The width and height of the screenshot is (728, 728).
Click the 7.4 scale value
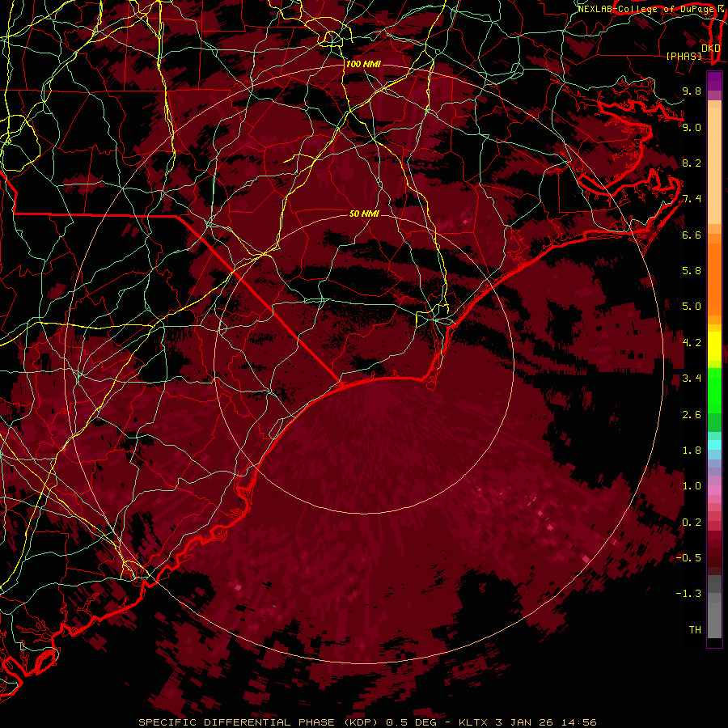click(692, 199)
